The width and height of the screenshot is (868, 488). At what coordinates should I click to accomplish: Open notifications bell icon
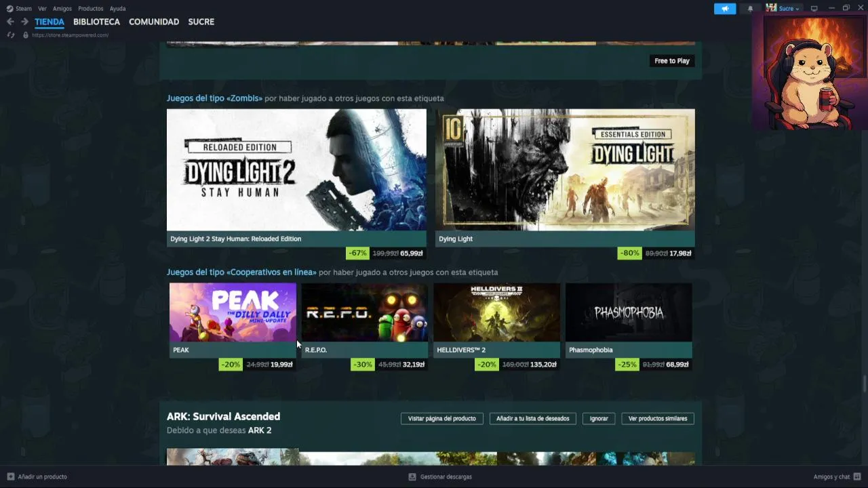(750, 9)
